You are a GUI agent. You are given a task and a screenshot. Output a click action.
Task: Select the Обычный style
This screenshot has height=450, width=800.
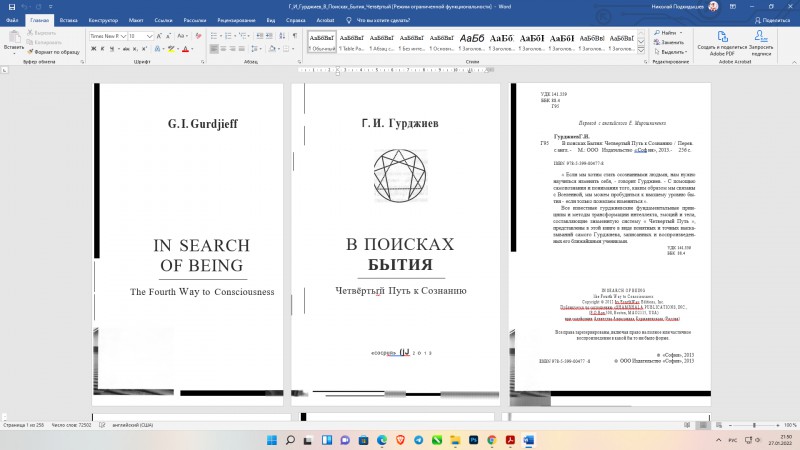click(x=322, y=42)
